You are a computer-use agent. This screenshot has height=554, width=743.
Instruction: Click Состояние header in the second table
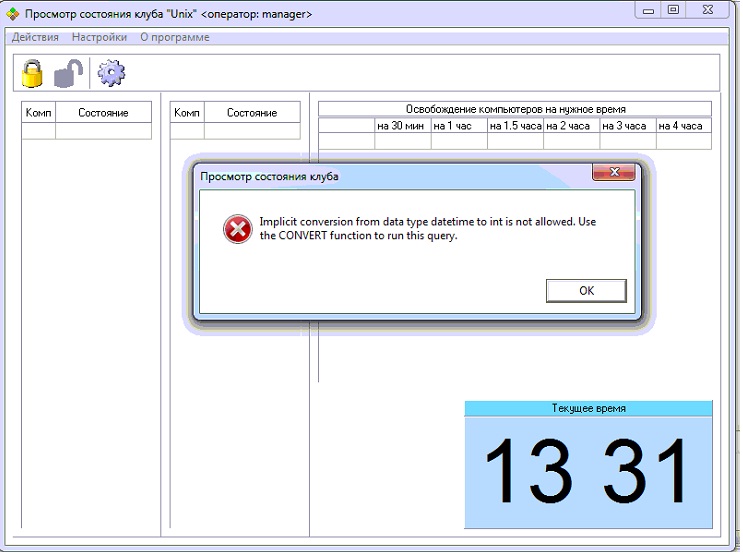(252, 112)
